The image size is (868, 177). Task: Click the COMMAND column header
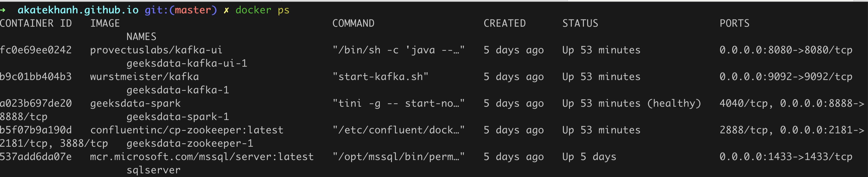pos(353,23)
